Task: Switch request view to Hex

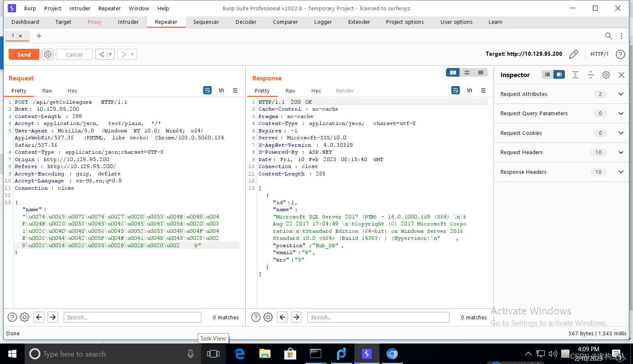Action: coord(72,91)
